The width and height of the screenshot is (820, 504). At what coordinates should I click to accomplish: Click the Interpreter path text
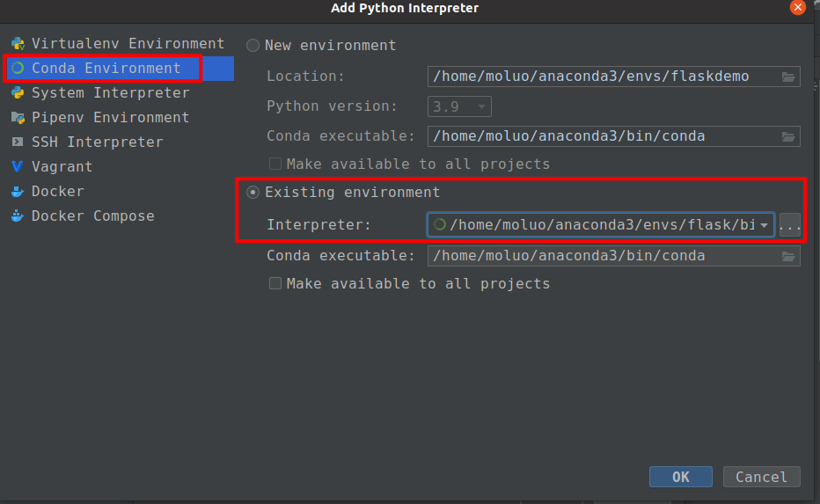click(602, 225)
